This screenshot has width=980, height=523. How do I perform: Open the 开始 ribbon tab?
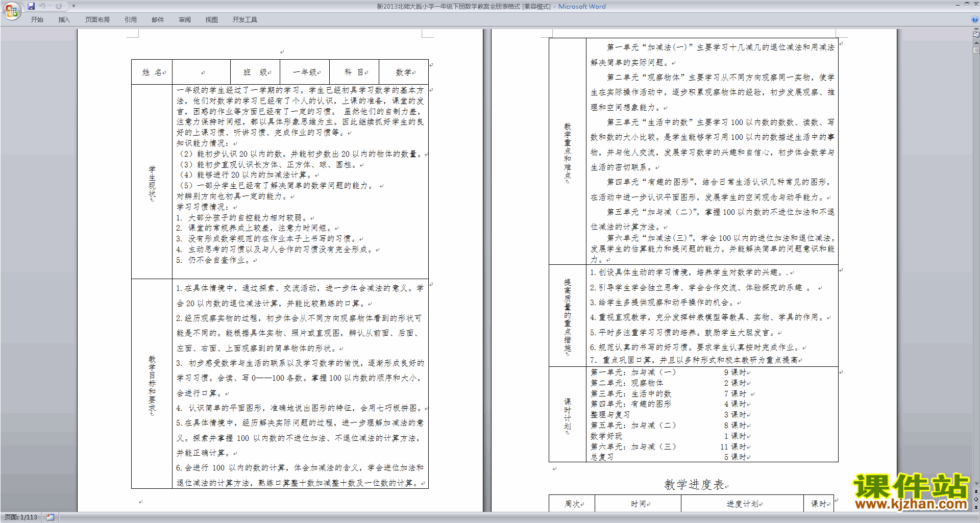click(x=37, y=19)
